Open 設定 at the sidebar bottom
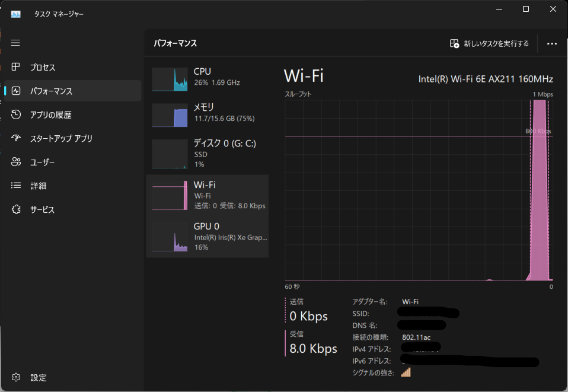 73,377
